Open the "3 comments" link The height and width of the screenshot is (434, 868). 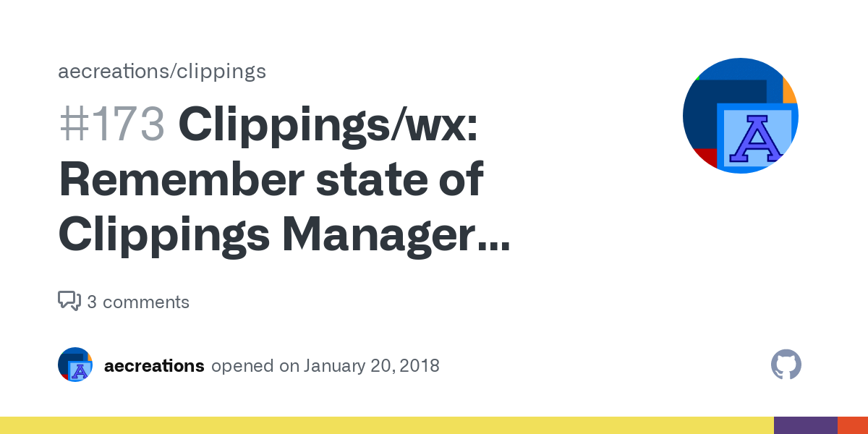[x=138, y=302]
